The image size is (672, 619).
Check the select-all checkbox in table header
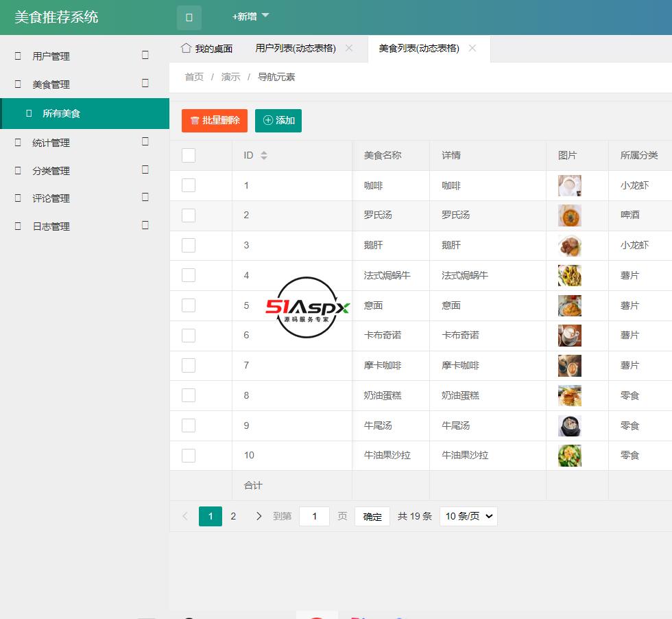[188, 155]
